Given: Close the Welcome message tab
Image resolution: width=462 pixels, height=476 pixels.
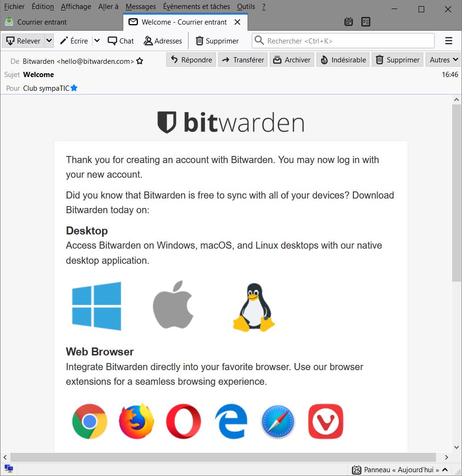Looking at the screenshot, I should click(x=238, y=22).
